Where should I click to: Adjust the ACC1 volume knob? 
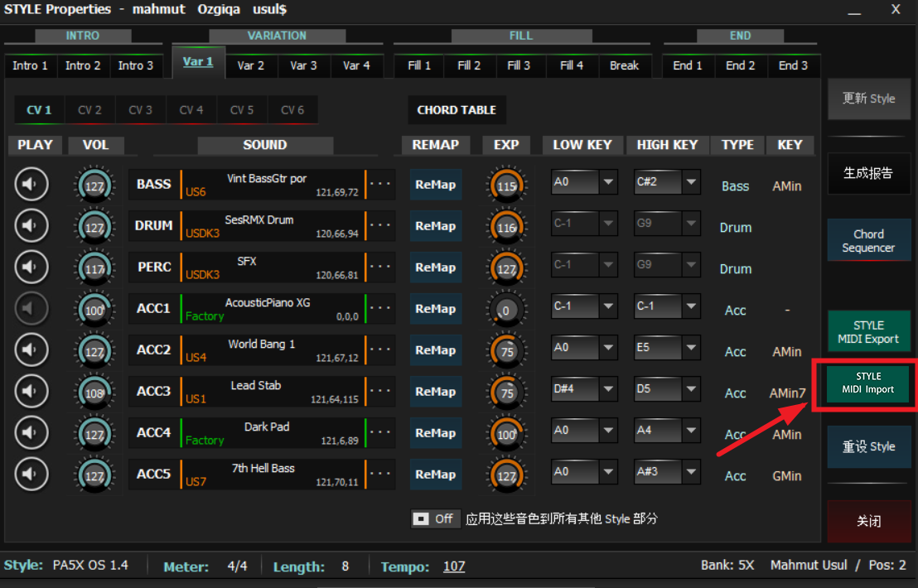tap(94, 310)
